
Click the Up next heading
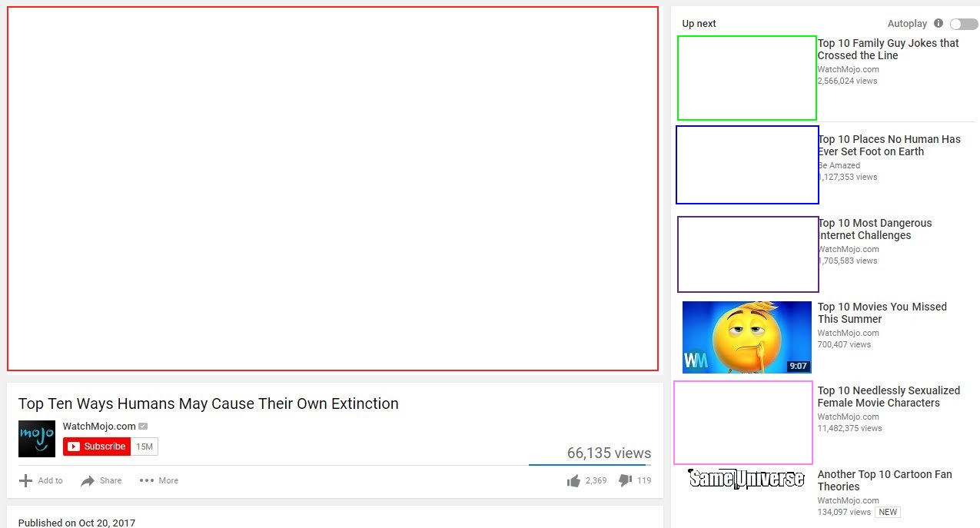[699, 24]
